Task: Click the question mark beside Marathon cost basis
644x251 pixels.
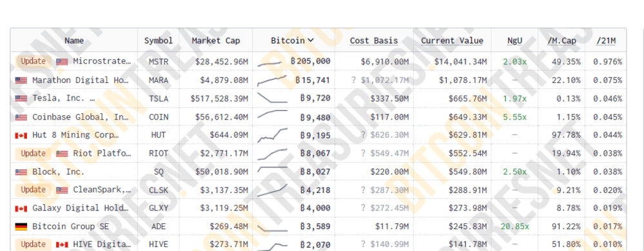Action: (353, 80)
